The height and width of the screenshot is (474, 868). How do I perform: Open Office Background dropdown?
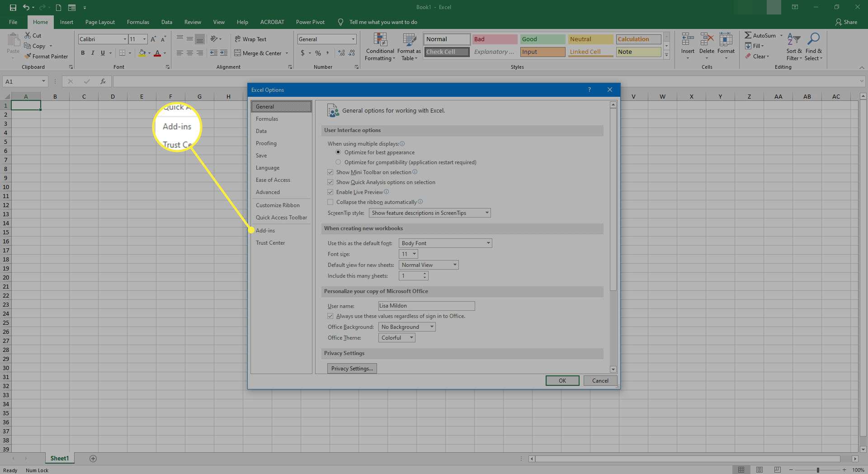pos(407,327)
